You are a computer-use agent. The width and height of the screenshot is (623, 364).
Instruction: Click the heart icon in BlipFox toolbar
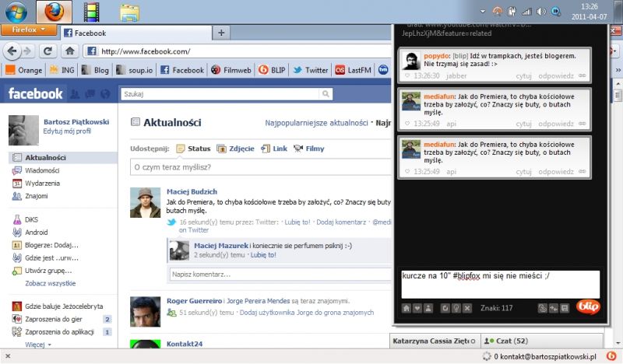[x=417, y=308]
